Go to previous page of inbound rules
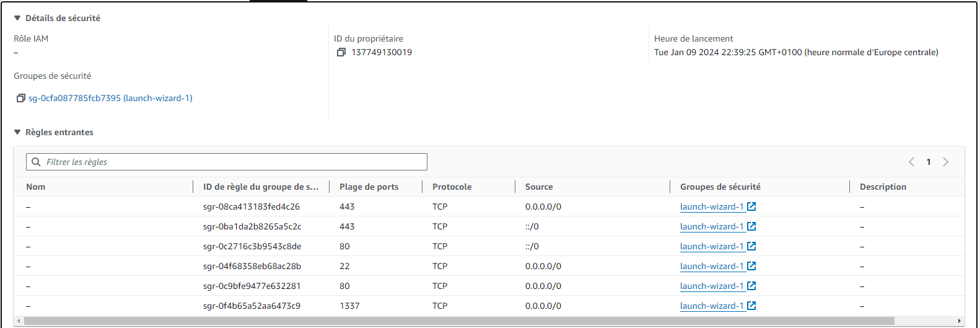 click(911, 162)
